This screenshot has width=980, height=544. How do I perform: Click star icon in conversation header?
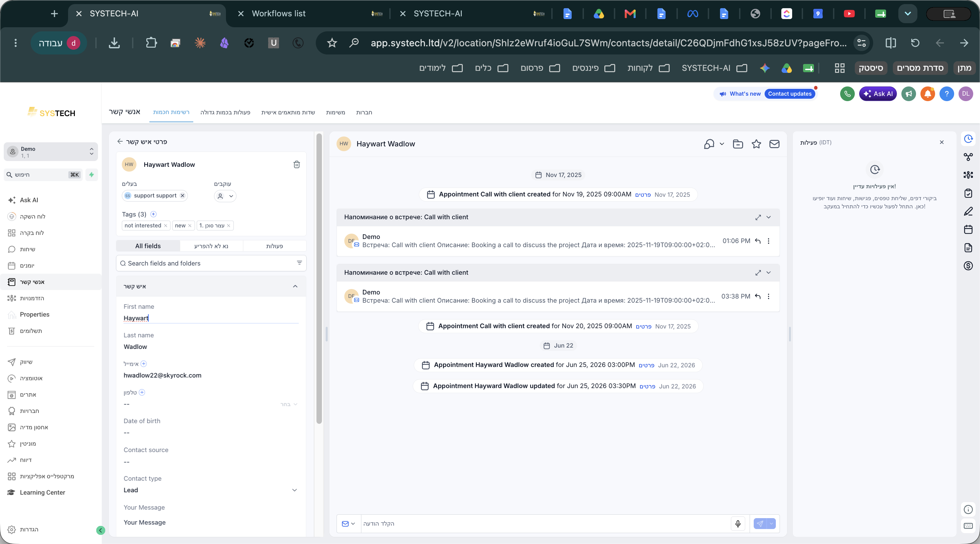click(x=756, y=144)
